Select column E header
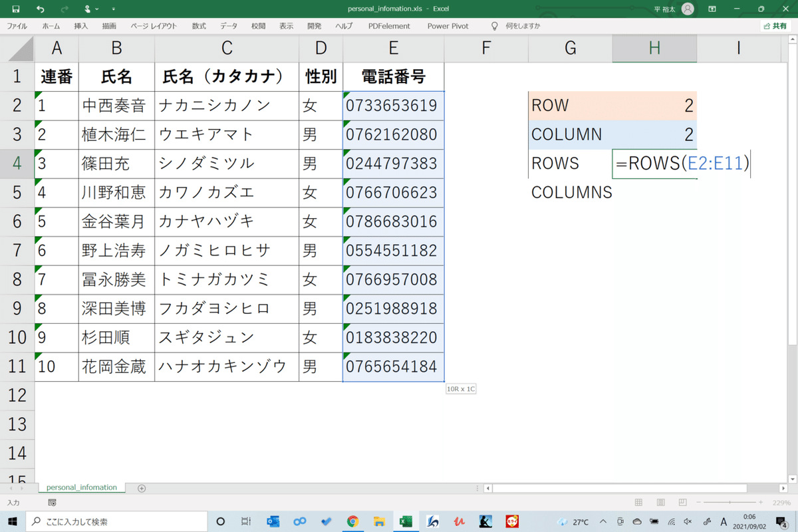 (394, 48)
